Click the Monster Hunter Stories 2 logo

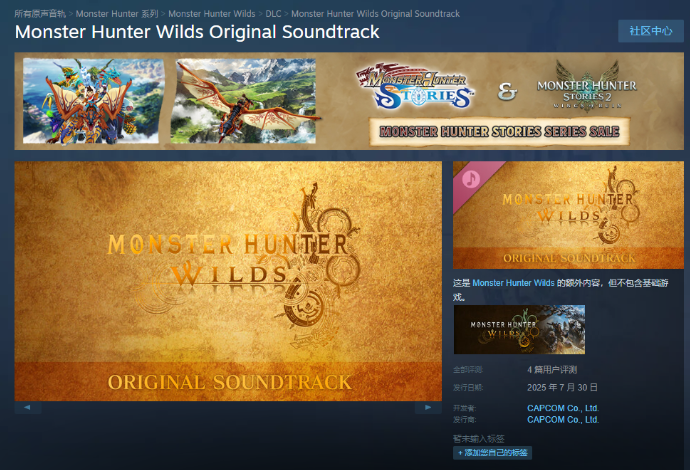[587, 86]
